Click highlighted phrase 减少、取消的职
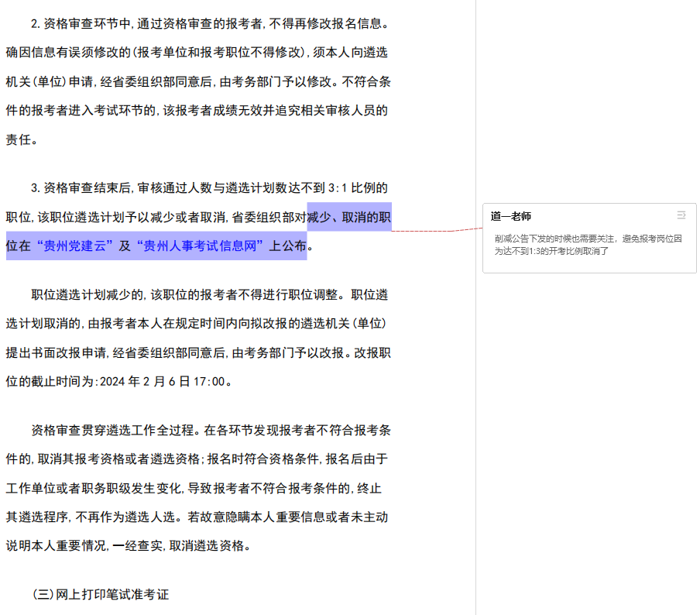Viewport: 700px width, 615px height. pos(349,217)
